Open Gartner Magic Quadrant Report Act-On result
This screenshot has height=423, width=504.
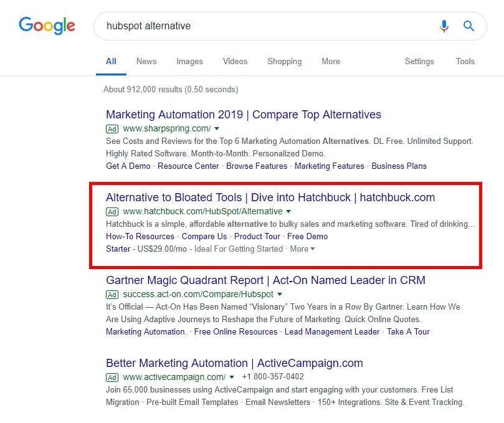pyautogui.click(x=265, y=280)
